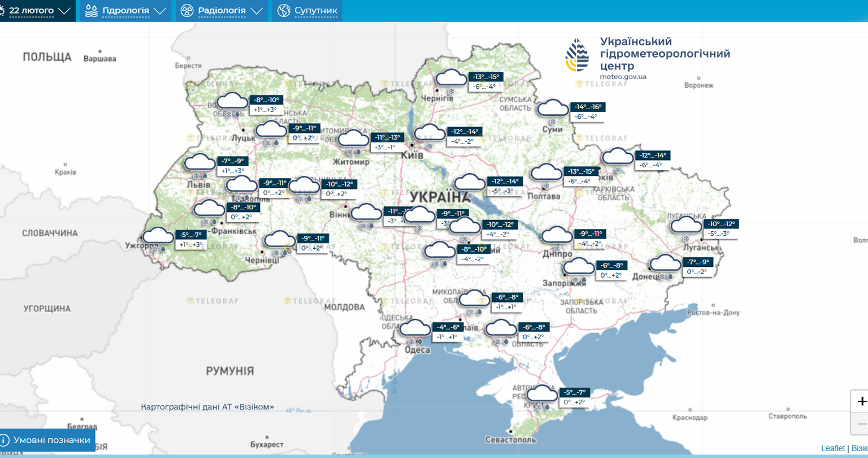
Task: Select the cloud icon above Zhytomyr
Action: click(x=353, y=139)
